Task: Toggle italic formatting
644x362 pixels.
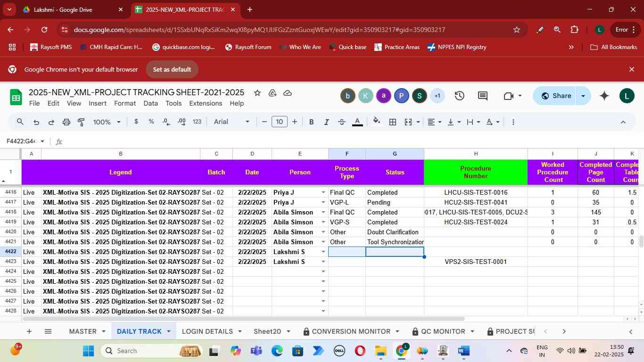Action: (326, 122)
